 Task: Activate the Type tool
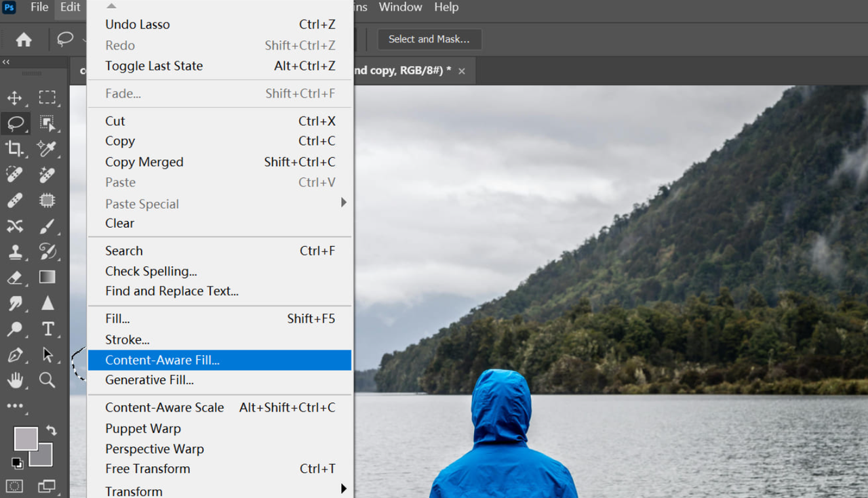47,329
